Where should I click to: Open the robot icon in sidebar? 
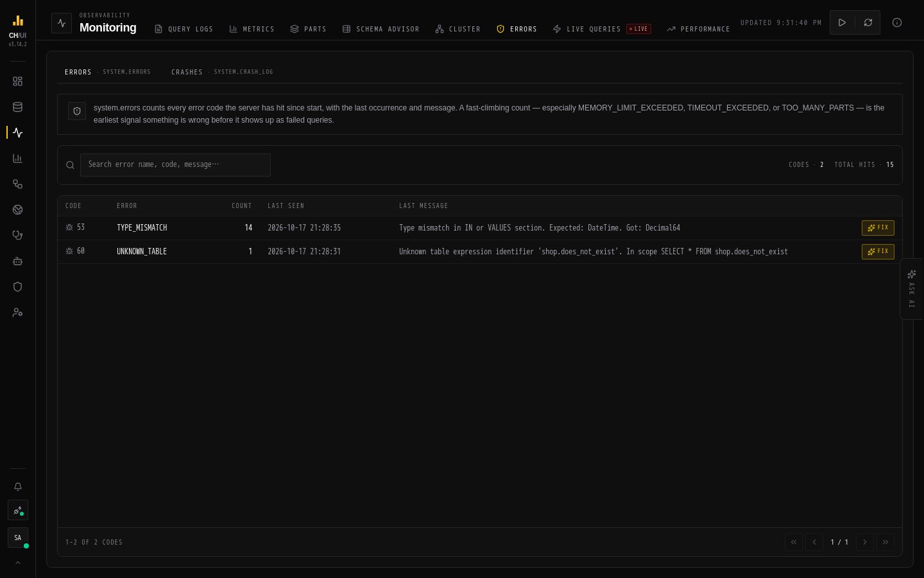[x=17, y=261]
